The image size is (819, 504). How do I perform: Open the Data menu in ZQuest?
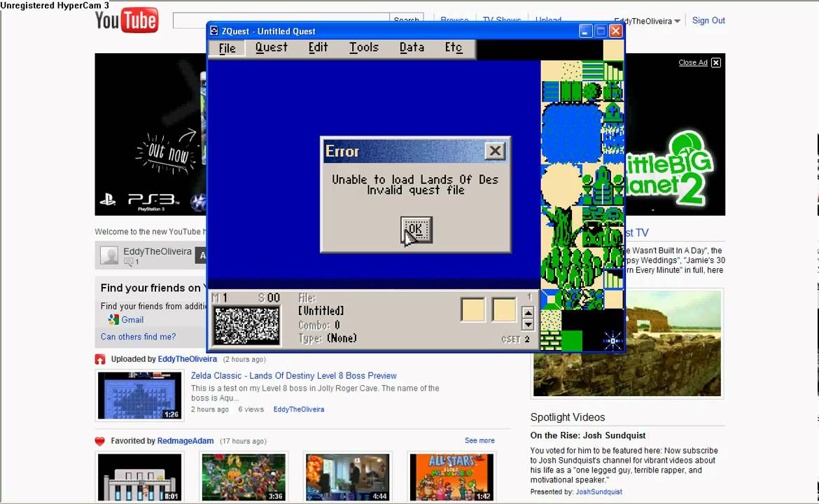pyautogui.click(x=412, y=48)
